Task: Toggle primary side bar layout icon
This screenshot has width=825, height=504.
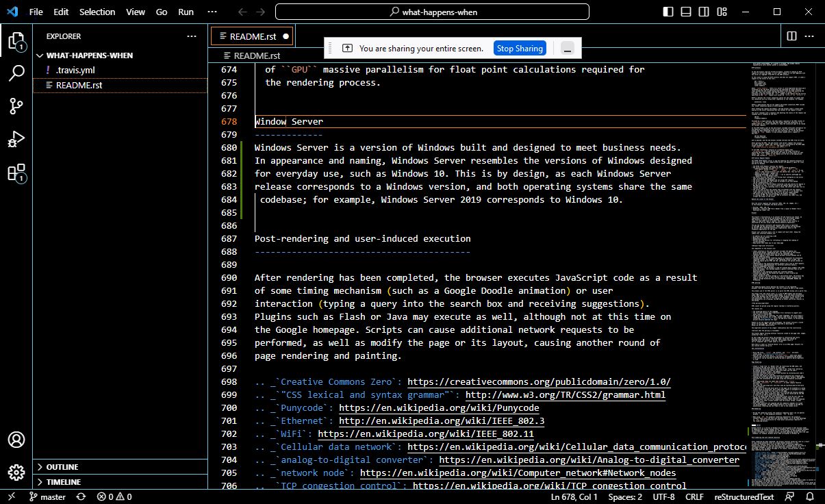Action: pyautogui.click(x=669, y=12)
